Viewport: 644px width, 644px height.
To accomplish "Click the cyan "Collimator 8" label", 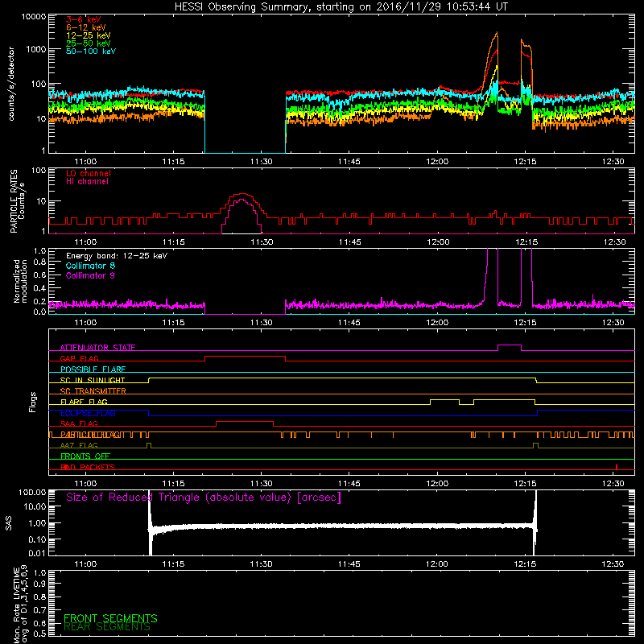I will (90, 266).
